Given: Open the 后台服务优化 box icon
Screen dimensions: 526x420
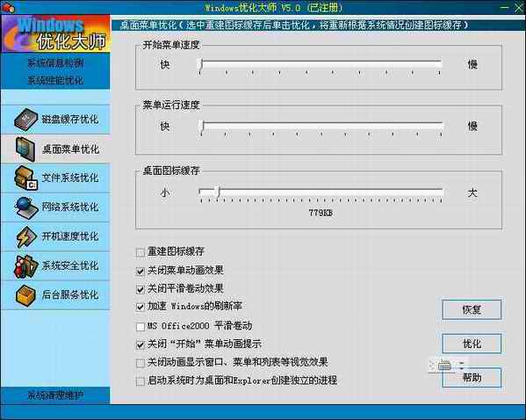Looking at the screenshot, I should (25, 295).
